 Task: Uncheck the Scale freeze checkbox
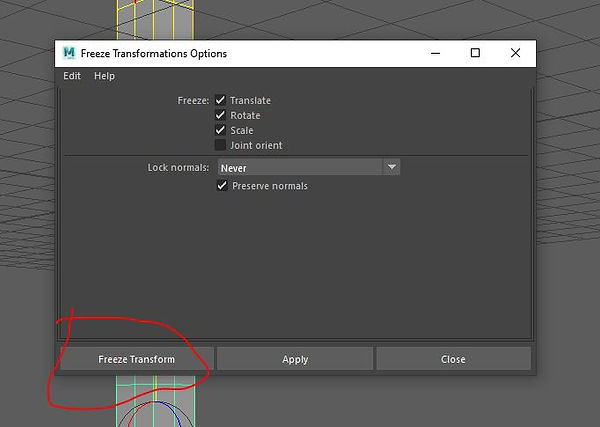[220, 130]
